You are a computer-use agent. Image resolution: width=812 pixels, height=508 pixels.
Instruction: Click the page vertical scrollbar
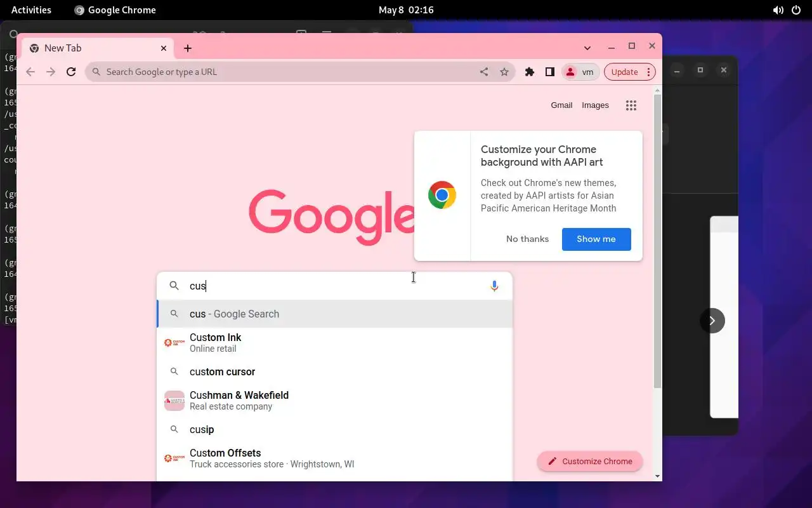pos(657,241)
